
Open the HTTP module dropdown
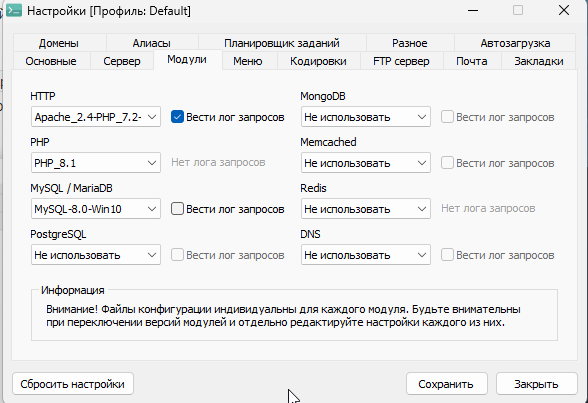point(96,117)
